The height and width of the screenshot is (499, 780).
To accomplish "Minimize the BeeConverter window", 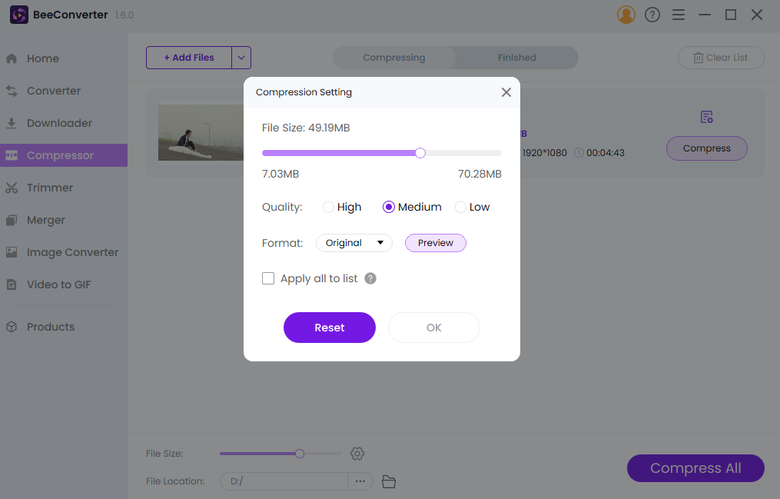I will tap(704, 15).
